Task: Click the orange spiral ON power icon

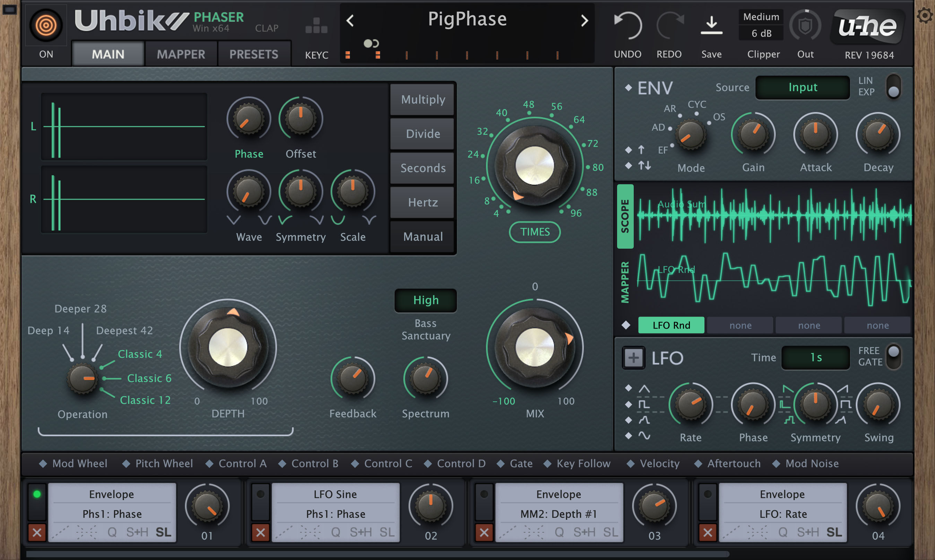Action: [x=46, y=25]
